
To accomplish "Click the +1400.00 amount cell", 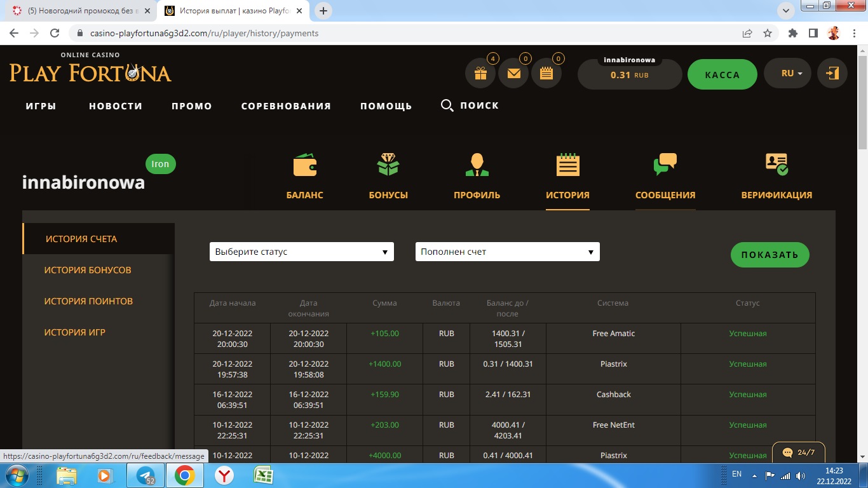I will point(384,369).
